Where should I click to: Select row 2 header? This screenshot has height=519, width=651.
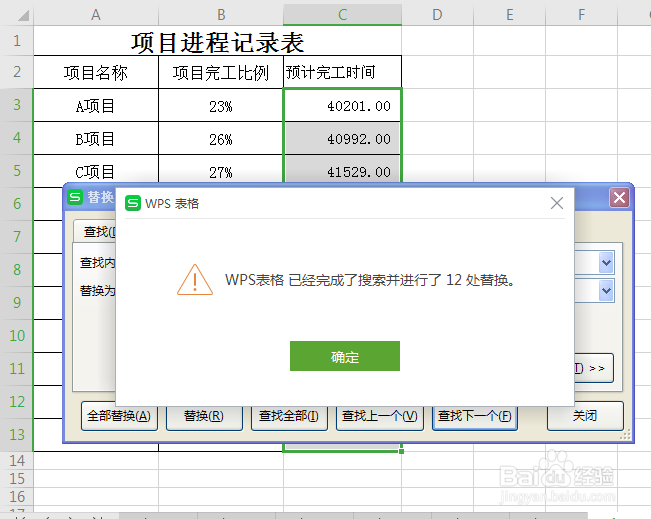[x=17, y=72]
